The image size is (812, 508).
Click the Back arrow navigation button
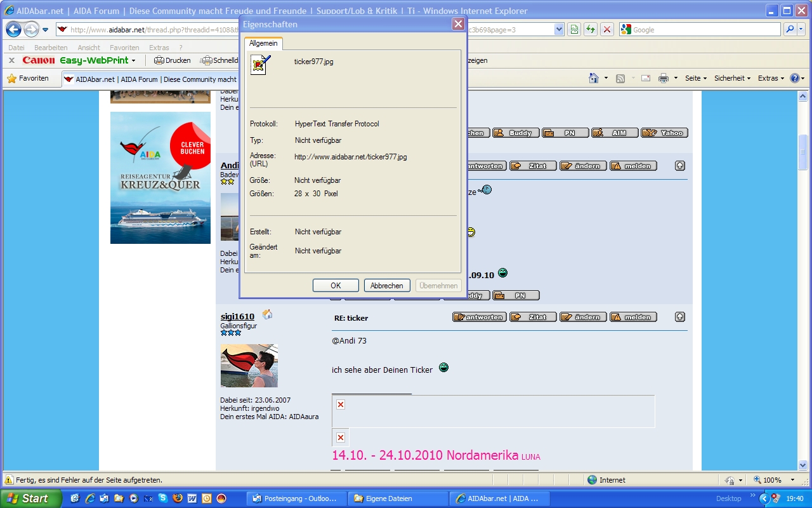coord(13,29)
